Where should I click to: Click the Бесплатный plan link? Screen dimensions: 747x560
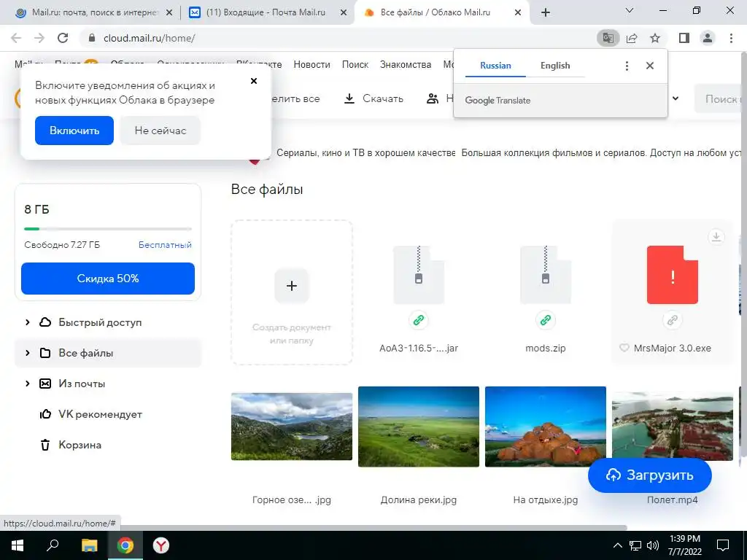pyautogui.click(x=165, y=245)
